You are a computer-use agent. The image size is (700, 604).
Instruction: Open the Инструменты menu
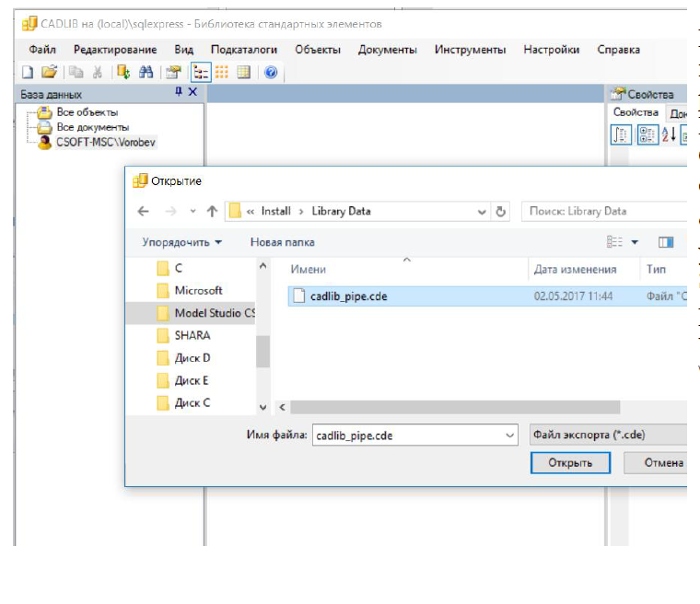coord(470,50)
